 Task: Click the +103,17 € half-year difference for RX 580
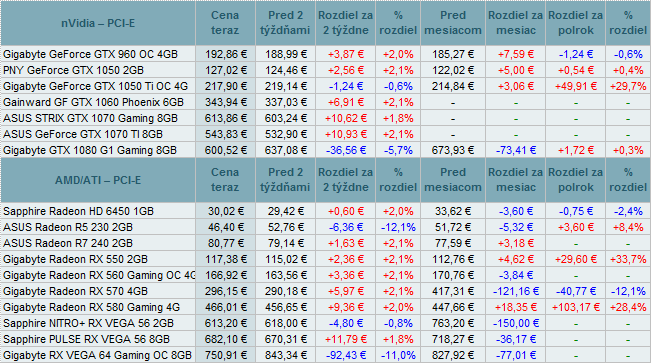pyautogui.click(x=575, y=307)
